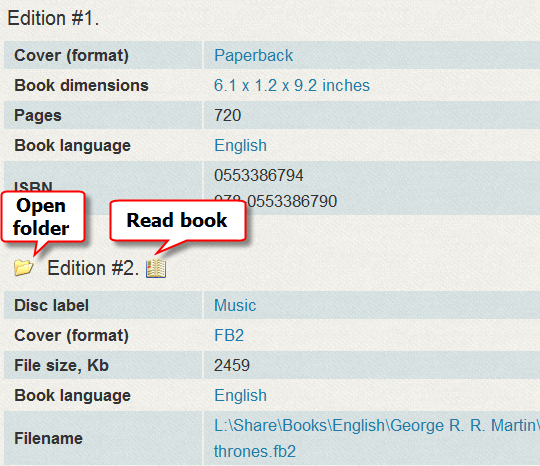Viewport: 540px width, 466px height.
Task: Click the Filename row label
Action: [48, 438]
